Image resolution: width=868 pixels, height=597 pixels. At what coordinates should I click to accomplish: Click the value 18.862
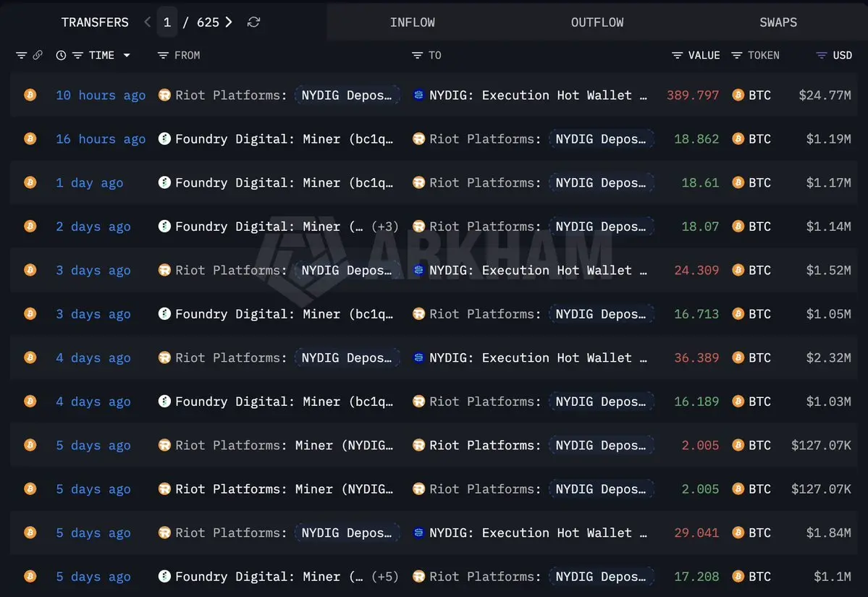pyautogui.click(x=696, y=139)
